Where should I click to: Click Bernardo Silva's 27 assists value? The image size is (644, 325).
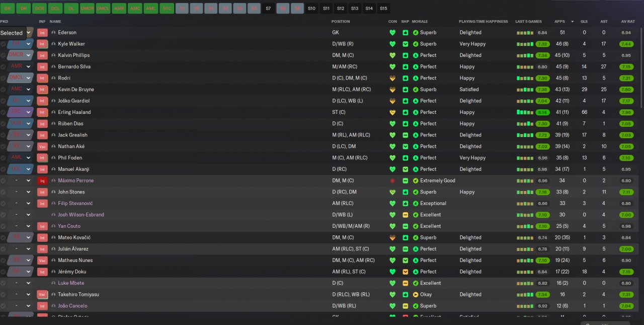click(x=603, y=67)
